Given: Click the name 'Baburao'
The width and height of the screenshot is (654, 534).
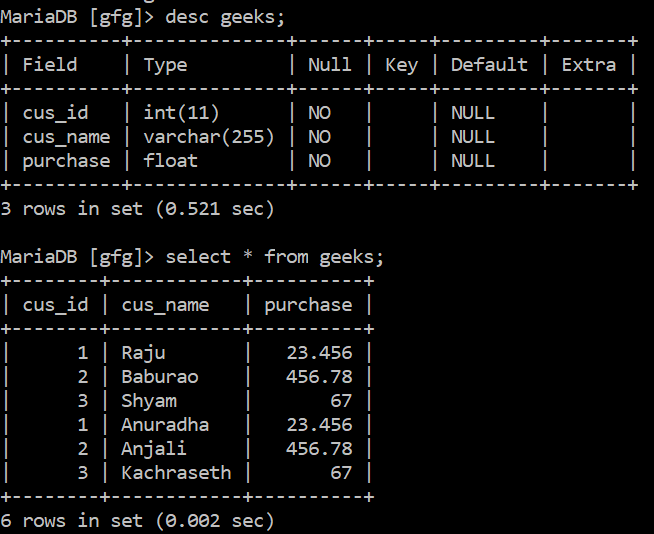Looking at the screenshot, I should click(x=160, y=377).
